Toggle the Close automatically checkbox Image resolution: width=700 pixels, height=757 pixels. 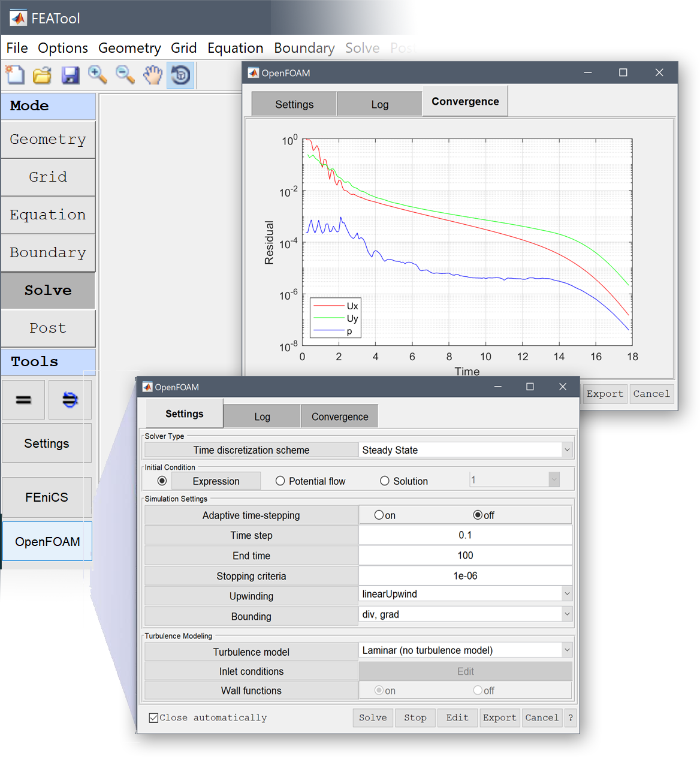click(153, 718)
